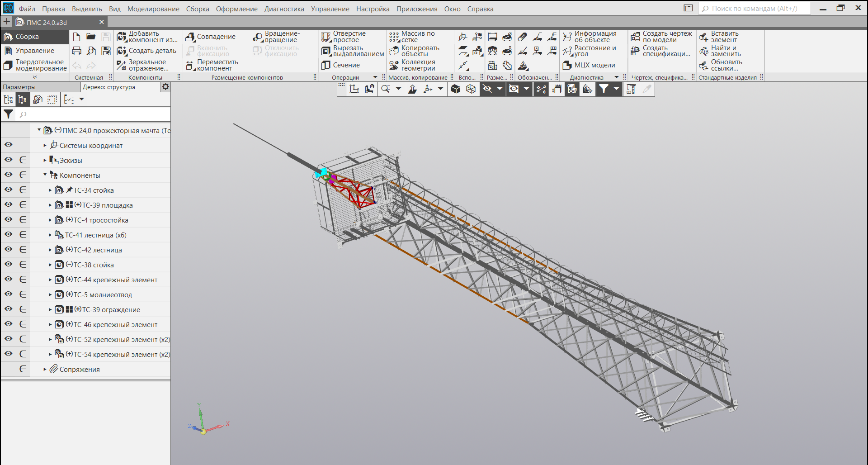Collapse the root ПМС 24,0 assembly node
The image size is (868, 465).
tap(39, 130)
